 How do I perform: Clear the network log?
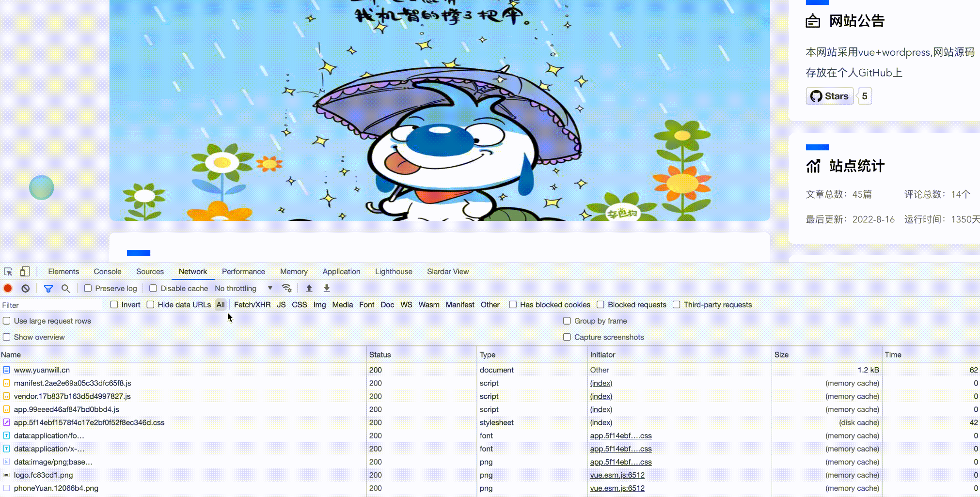click(26, 288)
